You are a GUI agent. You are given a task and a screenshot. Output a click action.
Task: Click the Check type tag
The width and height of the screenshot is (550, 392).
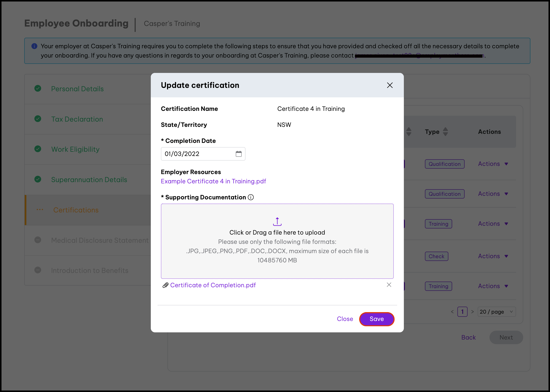pos(436,256)
